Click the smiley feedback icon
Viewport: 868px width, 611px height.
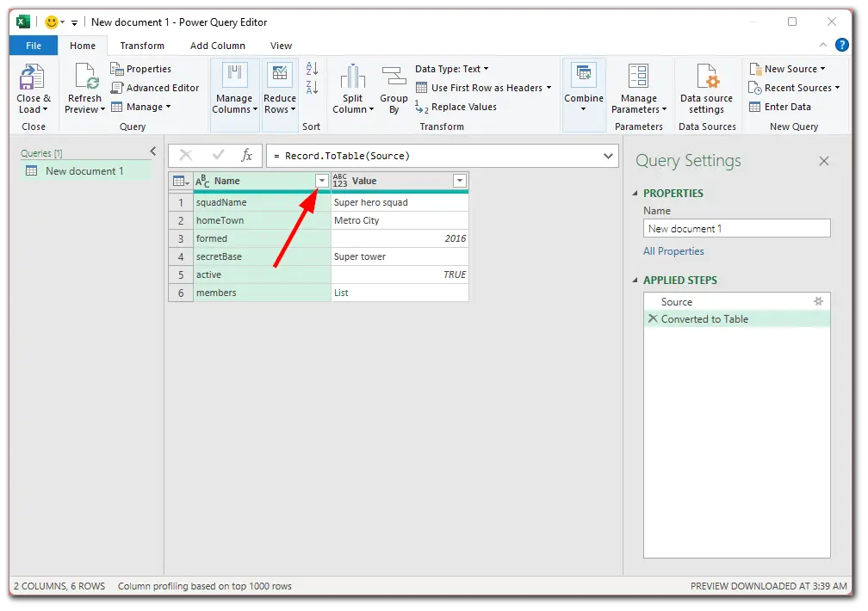52,22
